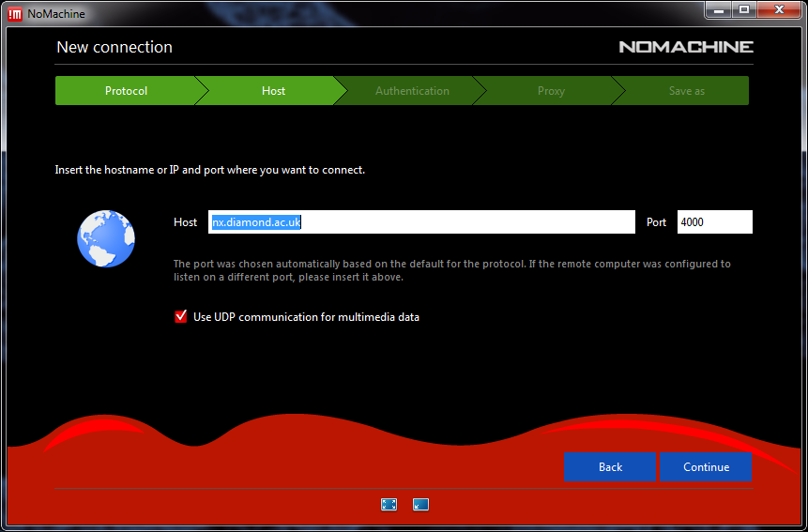Maximize the NoMachine window
The height and width of the screenshot is (532, 808).
tap(743, 9)
